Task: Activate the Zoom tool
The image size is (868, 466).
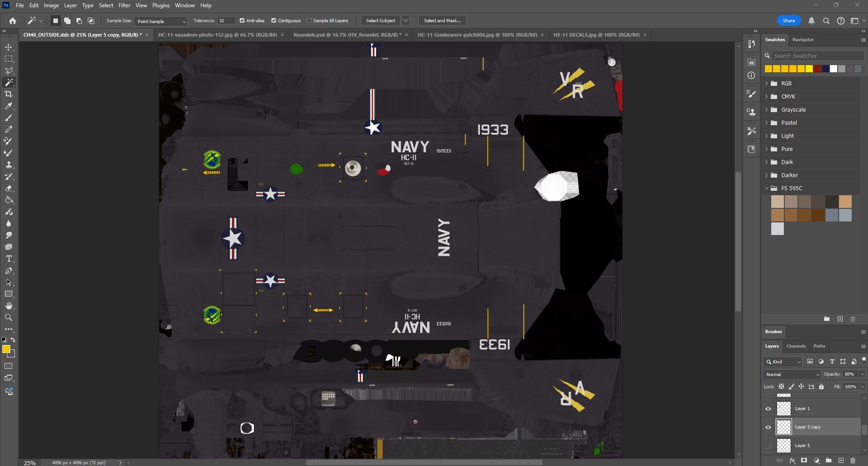Action: 9,318
